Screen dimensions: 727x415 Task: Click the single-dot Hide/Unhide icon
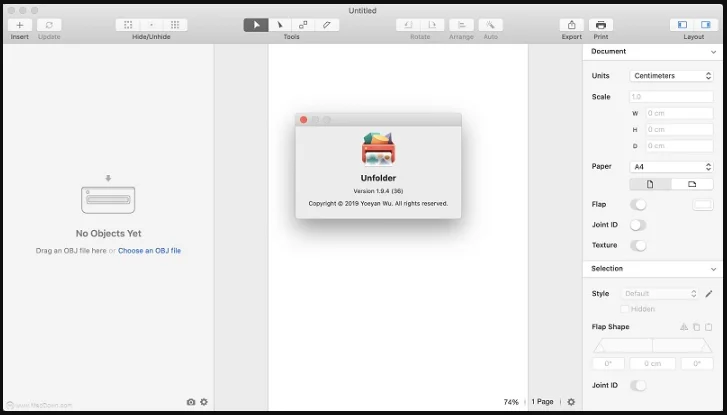152,25
